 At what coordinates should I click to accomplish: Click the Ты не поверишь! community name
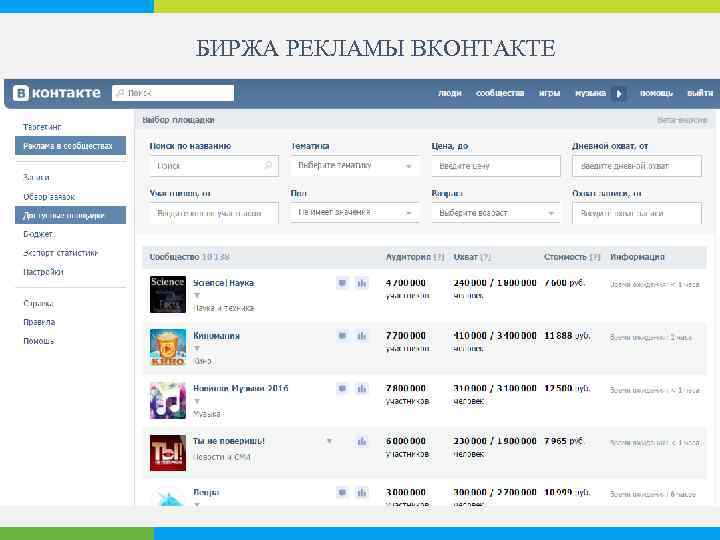229,441
